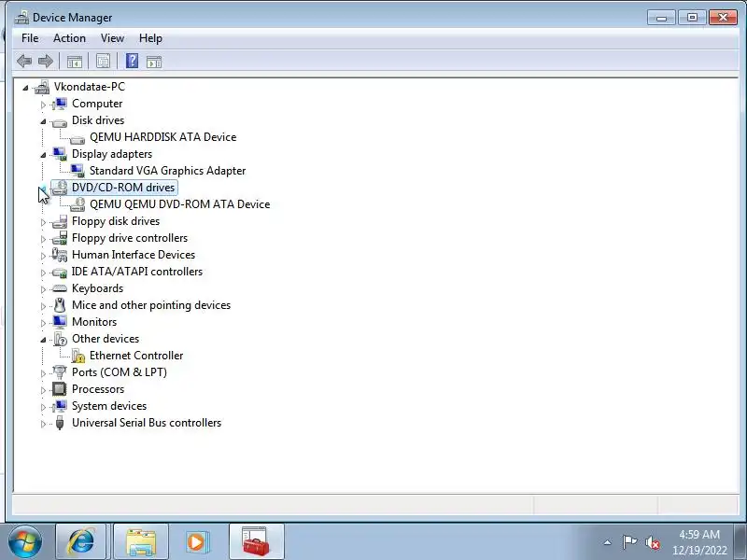Click the Ethernet Controller warning icon
Screen dimensions: 747x560
pyautogui.click(x=78, y=356)
